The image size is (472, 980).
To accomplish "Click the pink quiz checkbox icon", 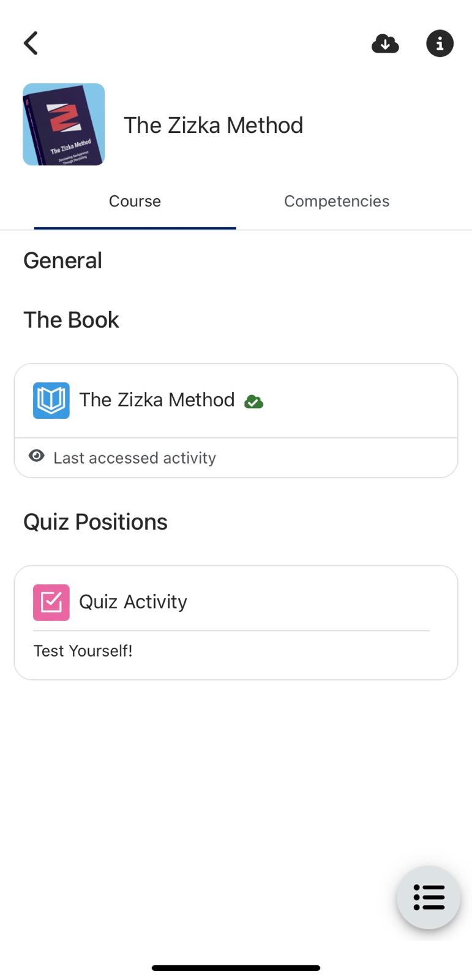I will click(x=51, y=603).
